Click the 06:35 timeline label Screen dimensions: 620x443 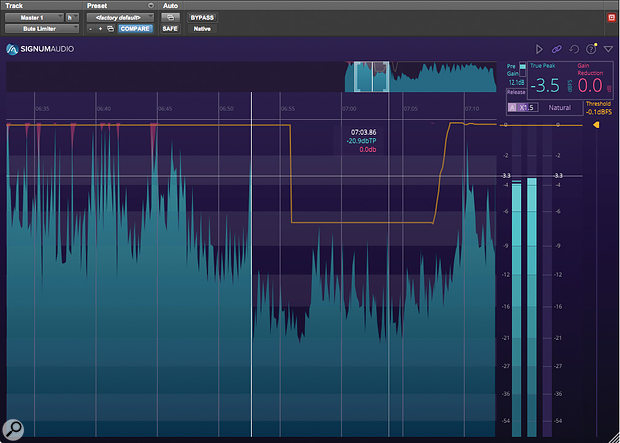coord(42,109)
